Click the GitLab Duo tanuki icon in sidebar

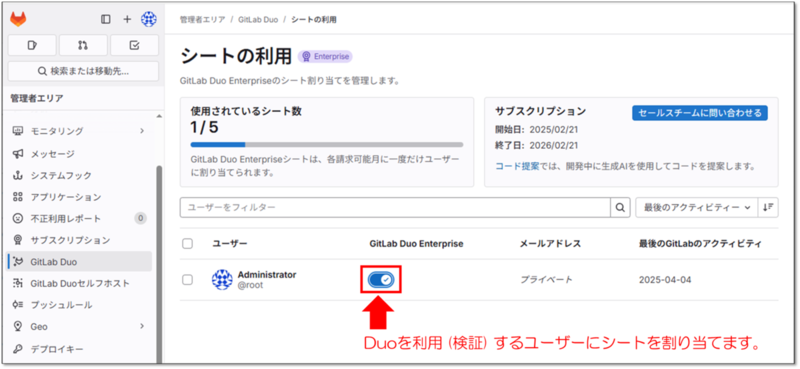point(18,262)
